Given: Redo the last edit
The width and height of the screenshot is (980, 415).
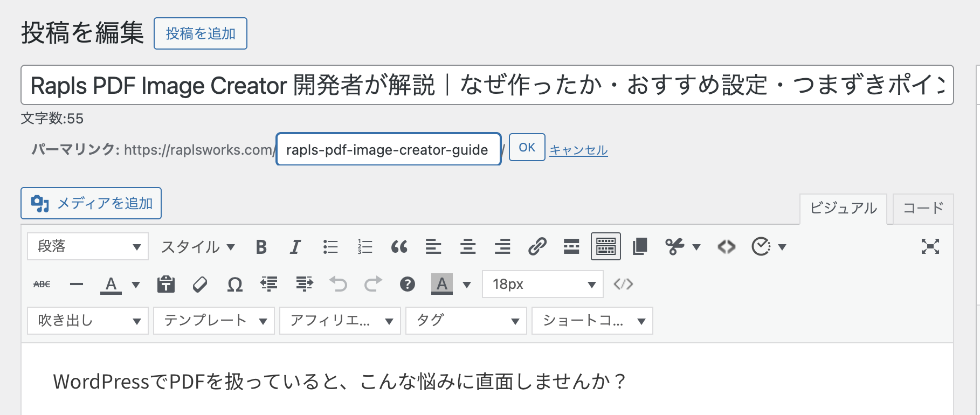Looking at the screenshot, I should coord(373,284).
